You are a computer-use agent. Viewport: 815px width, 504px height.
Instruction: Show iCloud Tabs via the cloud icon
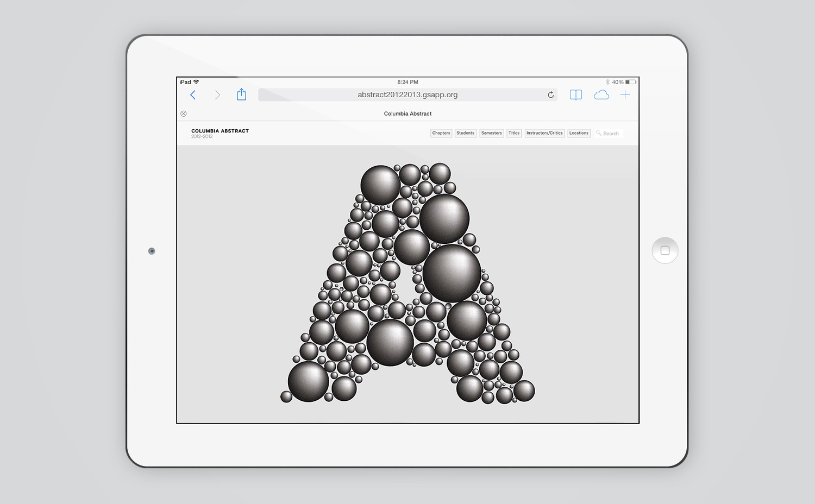(x=601, y=95)
